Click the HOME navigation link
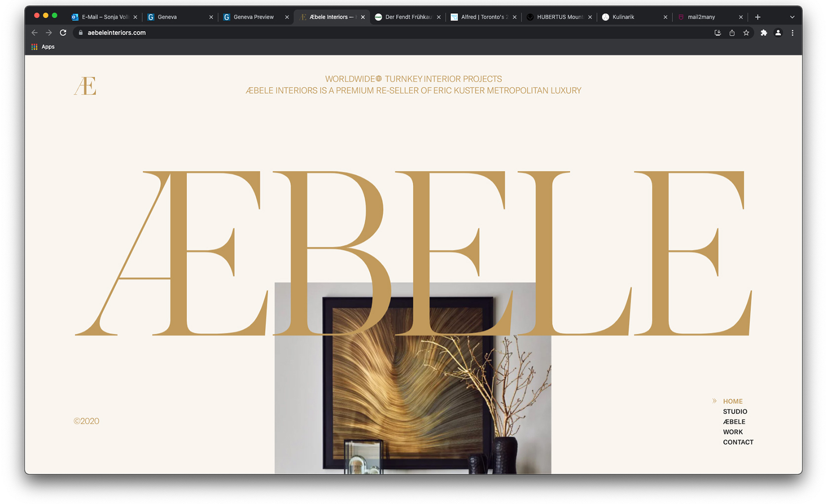 (x=733, y=401)
